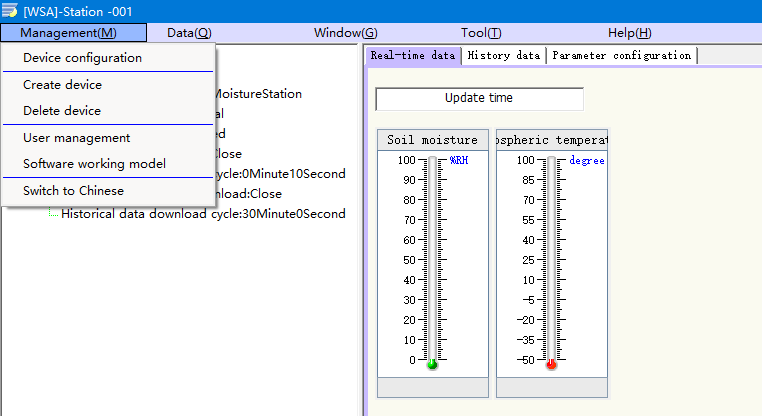Switch to the Real-time data tab

pos(413,56)
